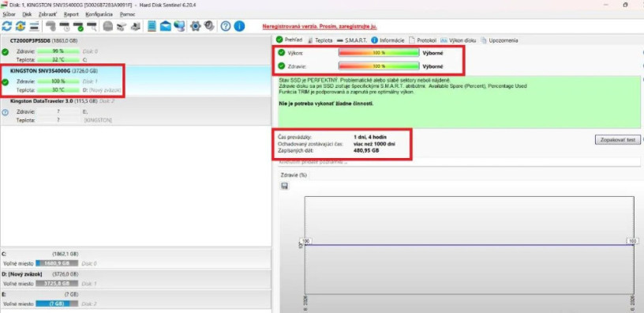Click the 1680,9 GB free space bar
The height and width of the screenshot is (313, 644).
[57, 263]
